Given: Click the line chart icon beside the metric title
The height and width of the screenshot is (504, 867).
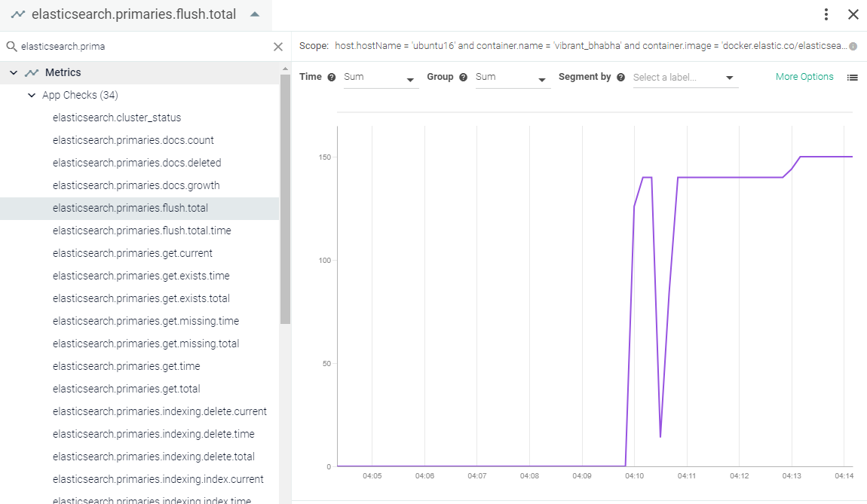Looking at the screenshot, I should [x=18, y=14].
